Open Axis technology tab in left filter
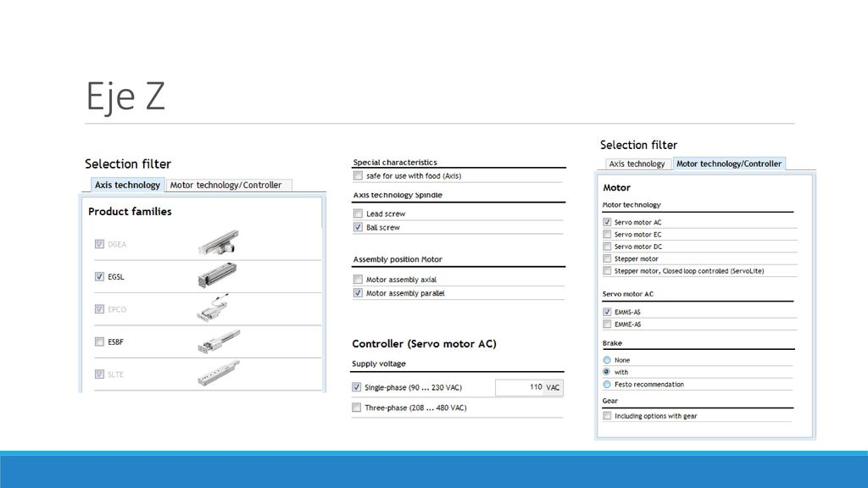 pos(127,185)
